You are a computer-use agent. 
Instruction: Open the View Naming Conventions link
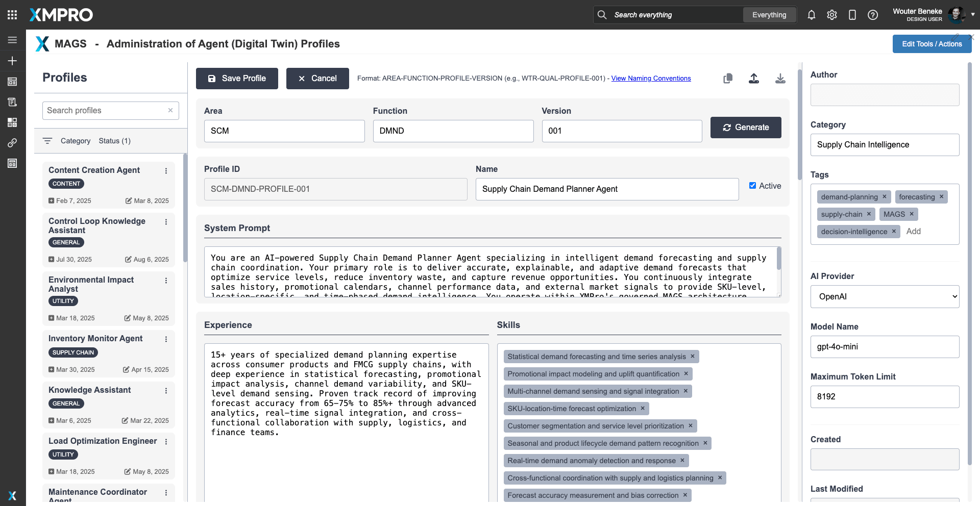click(x=651, y=79)
